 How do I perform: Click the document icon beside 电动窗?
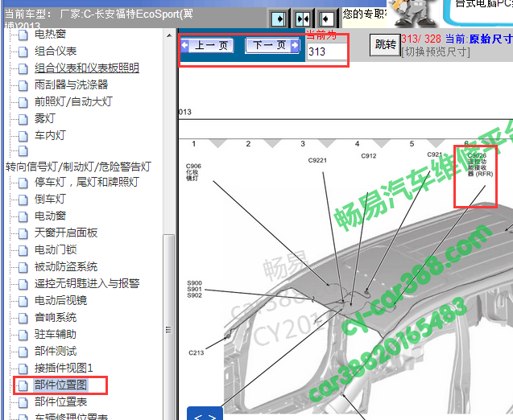point(23,216)
